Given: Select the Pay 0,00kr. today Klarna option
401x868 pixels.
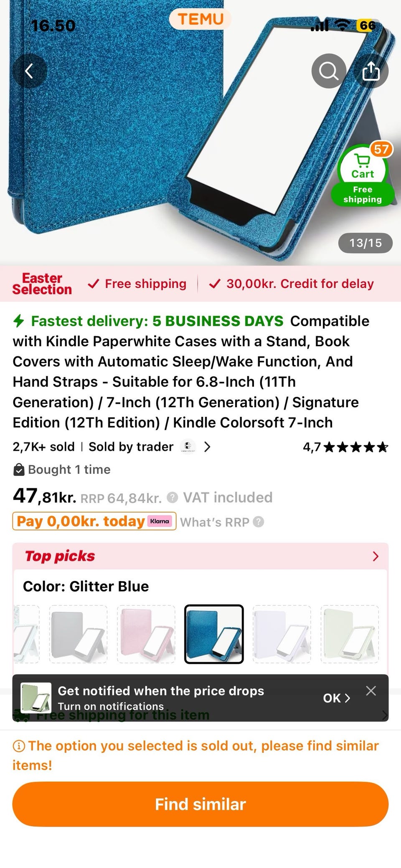Looking at the screenshot, I should pos(94,521).
